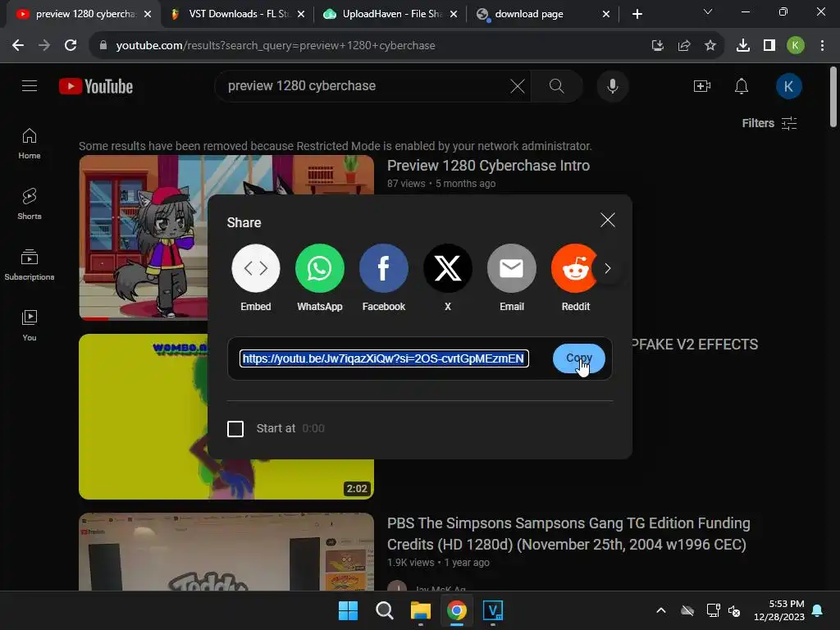Share the video to Reddit

(x=575, y=268)
